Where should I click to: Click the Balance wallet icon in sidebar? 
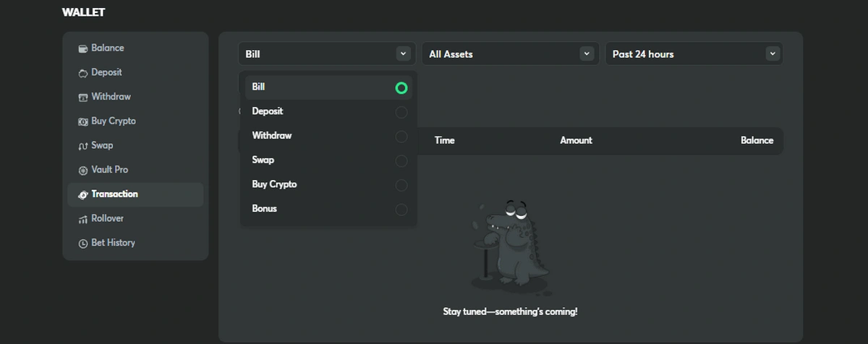coord(83,48)
